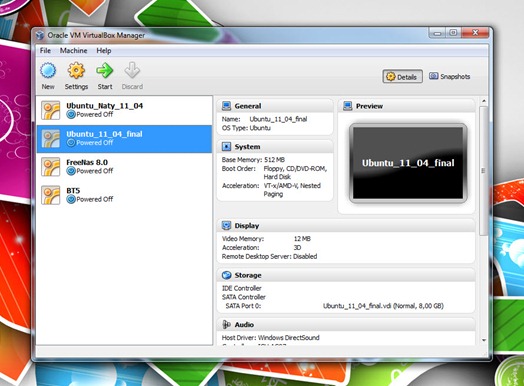This screenshot has width=524, height=386.
Task: Open the Display section header link
Action: (x=247, y=226)
